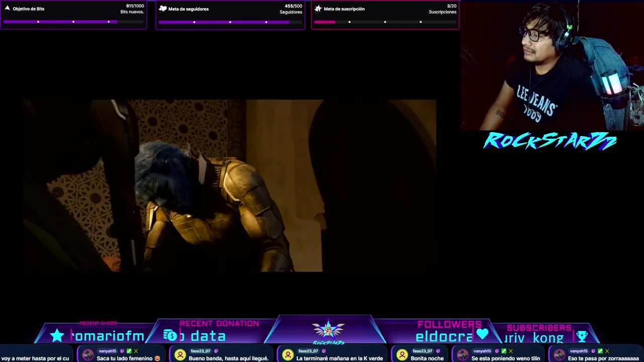Click the 'RECENT DONATION' heading
644x362 pixels.
click(x=219, y=323)
